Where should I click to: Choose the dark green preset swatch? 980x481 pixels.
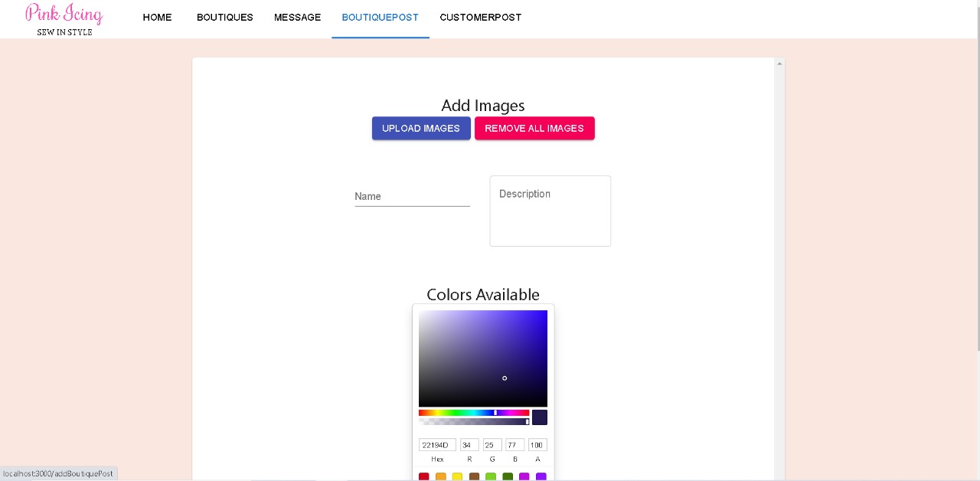pyautogui.click(x=508, y=477)
